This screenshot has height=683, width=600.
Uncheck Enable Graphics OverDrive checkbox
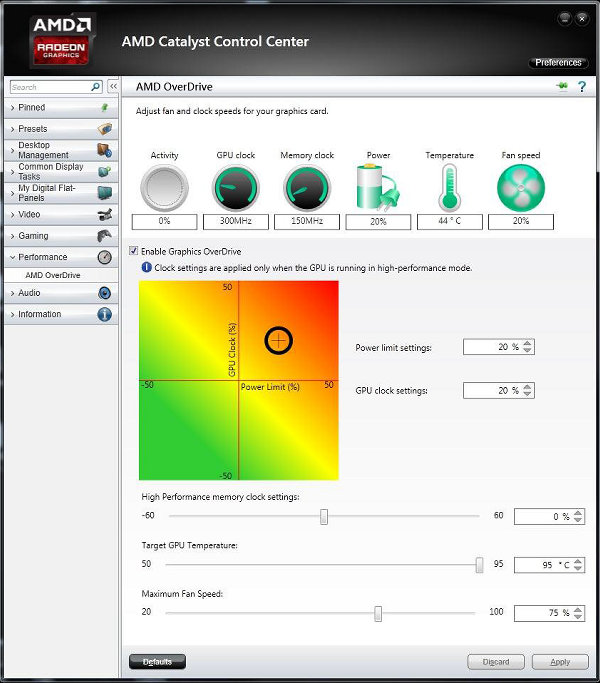click(135, 252)
